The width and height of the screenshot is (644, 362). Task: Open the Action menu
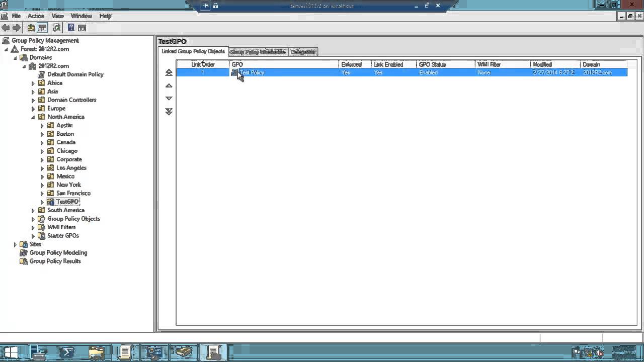(x=36, y=16)
